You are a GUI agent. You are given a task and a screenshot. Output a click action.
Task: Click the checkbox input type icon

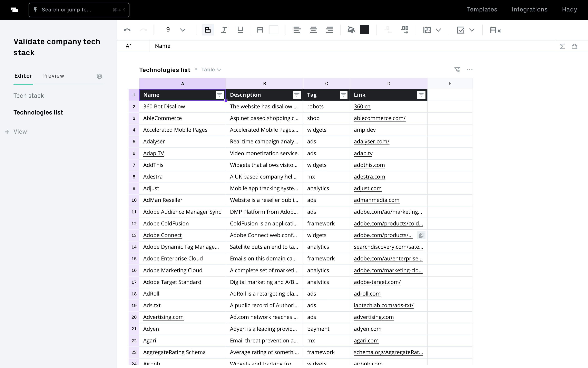461,30
